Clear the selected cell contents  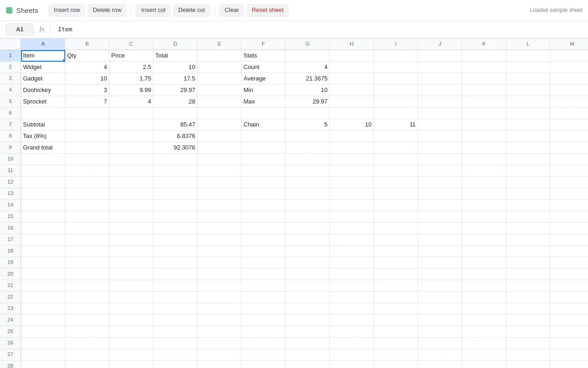point(232,10)
